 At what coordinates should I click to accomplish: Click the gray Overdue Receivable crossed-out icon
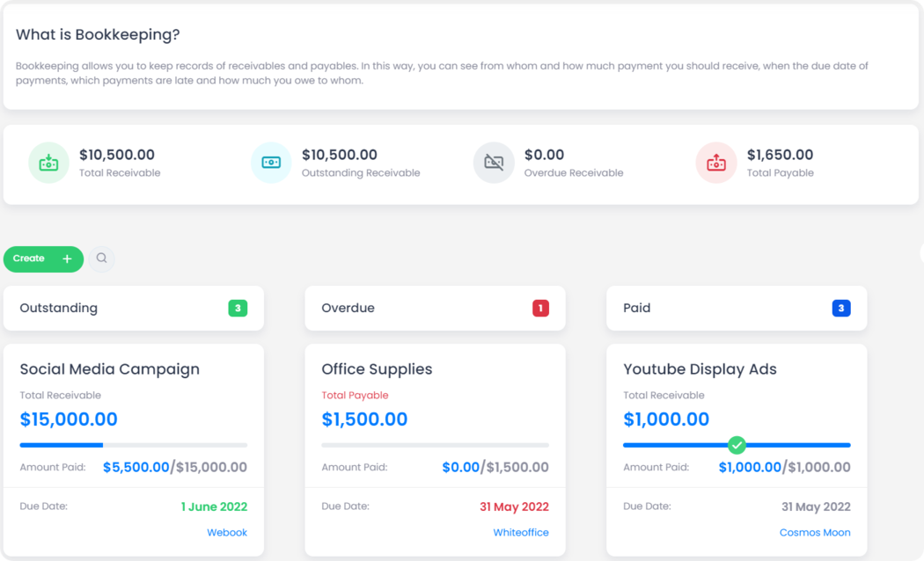(x=494, y=163)
